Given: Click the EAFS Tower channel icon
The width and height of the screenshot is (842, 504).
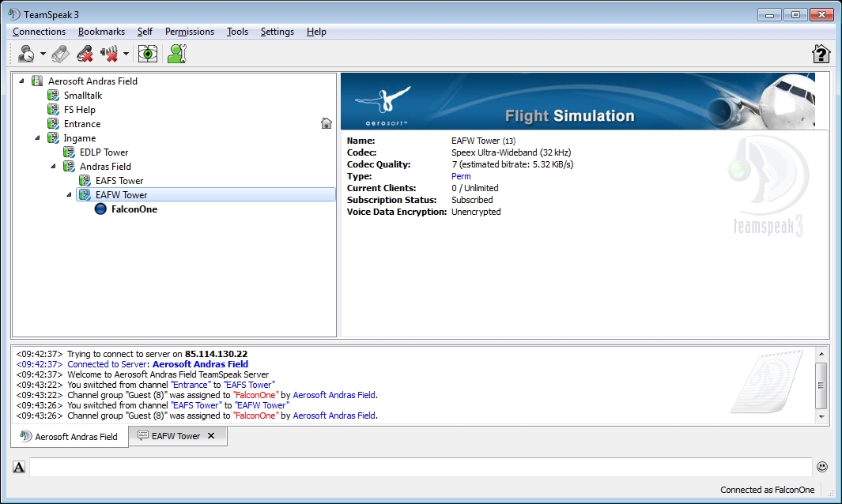Looking at the screenshot, I should click(x=85, y=180).
